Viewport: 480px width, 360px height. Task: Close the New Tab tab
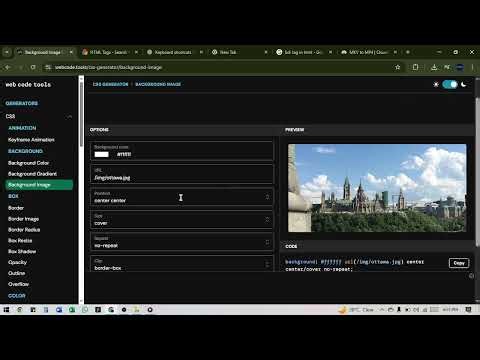pyautogui.click(x=266, y=52)
